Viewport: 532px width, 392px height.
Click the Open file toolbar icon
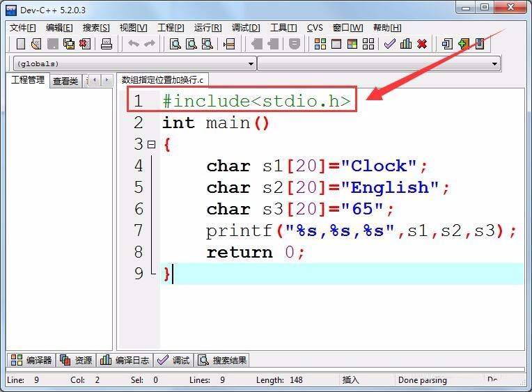[x=36, y=44]
